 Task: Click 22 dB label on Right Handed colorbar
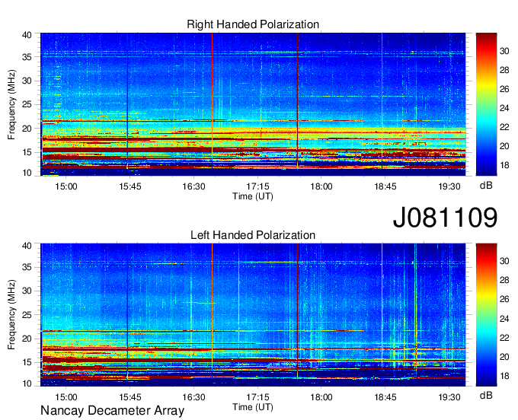point(504,127)
